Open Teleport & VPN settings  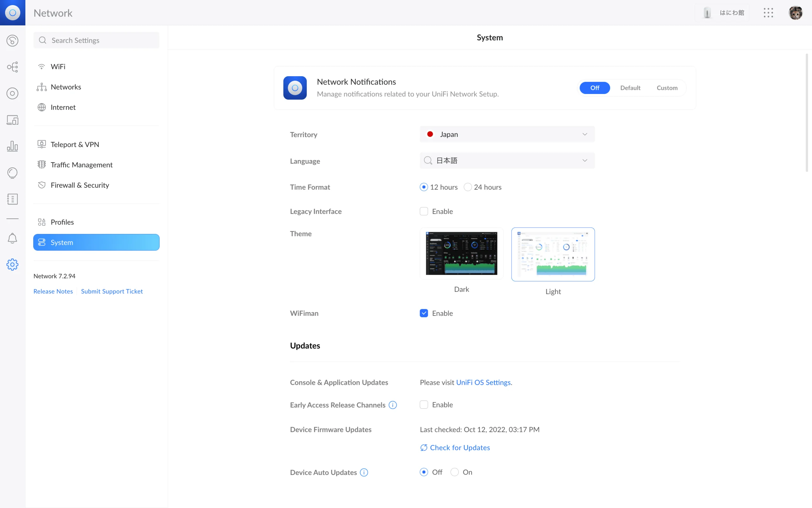[96, 144]
